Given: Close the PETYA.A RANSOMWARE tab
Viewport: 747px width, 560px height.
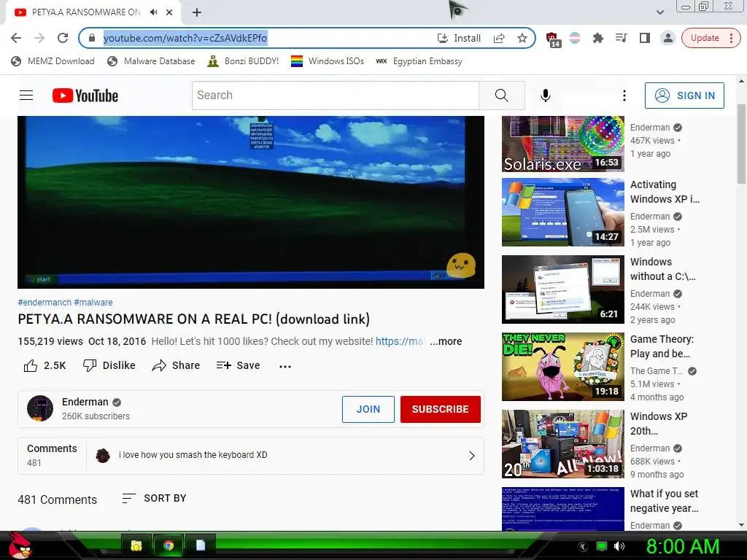Looking at the screenshot, I should click(169, 12).
